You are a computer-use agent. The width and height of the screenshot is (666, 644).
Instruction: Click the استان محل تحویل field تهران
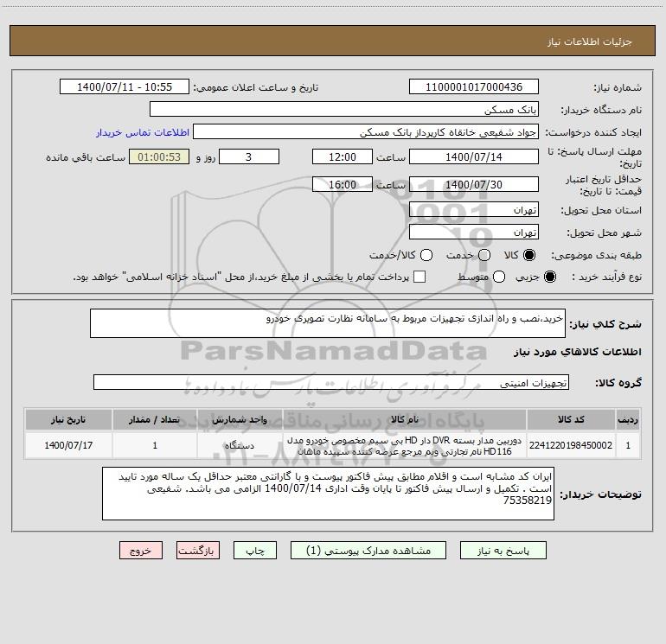coord(474,209)
